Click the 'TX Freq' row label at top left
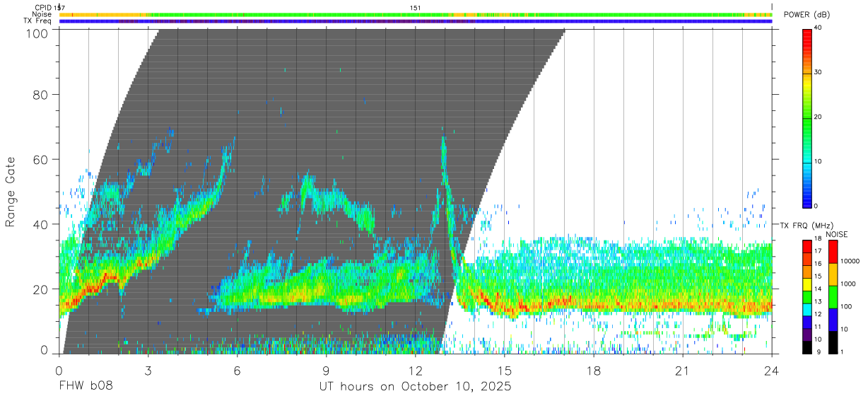This screenshot has height=401, width=868. click(38, 21)
